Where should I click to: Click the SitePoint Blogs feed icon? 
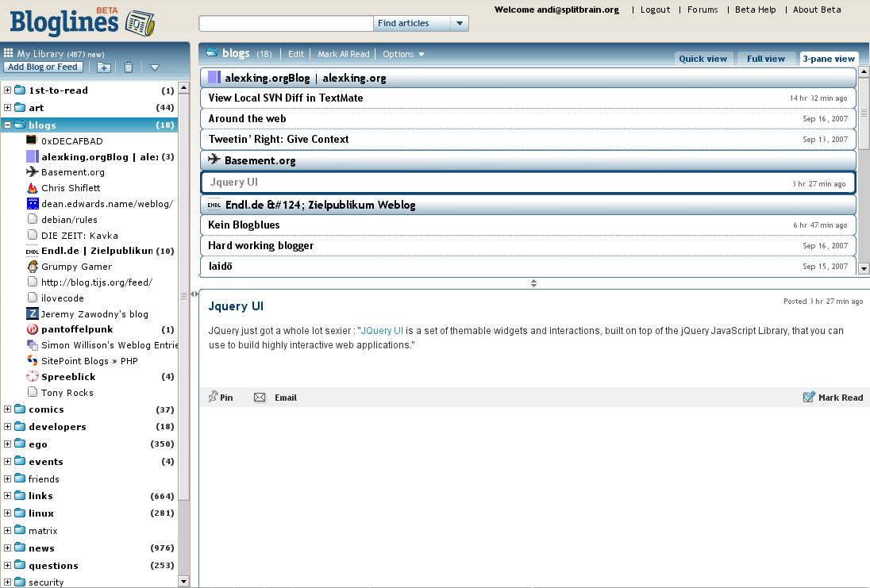pos(33,360)
